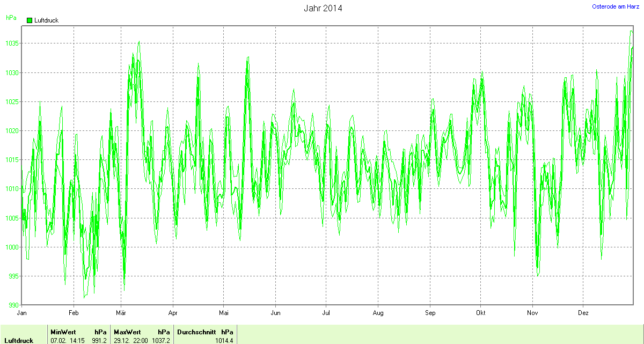Click the maximum value 1037.2 cell
644x344 pixels.
(161, 340)
